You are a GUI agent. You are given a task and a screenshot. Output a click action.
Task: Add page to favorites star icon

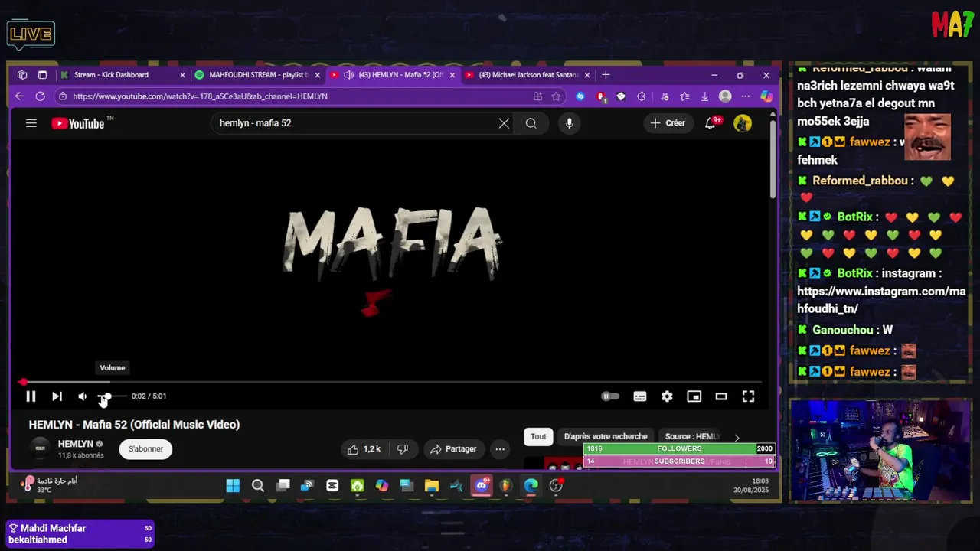pyautogui.click(x=556, y=96)
